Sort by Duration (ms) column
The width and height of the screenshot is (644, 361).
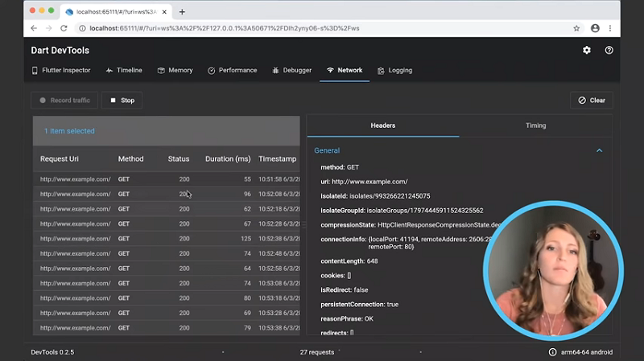228,158
